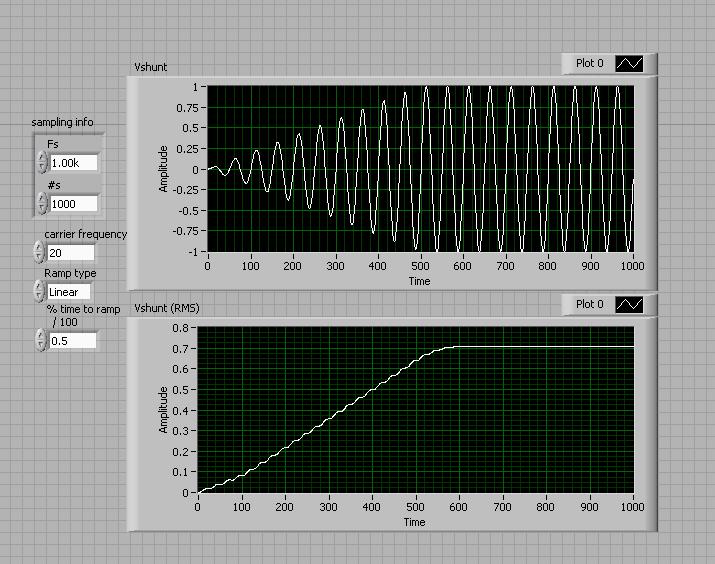This screenshot has height=564, width=715.
Task: Click the Time axis label under Vshunt graph
Action: pyautogui.click(x=420, y=281)
